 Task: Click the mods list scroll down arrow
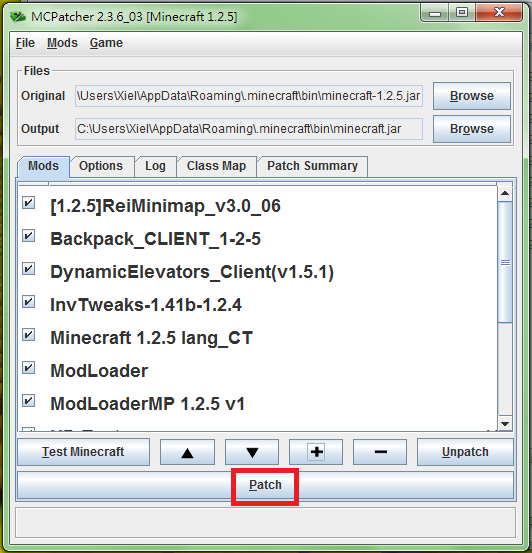click(x=505, y=423)
